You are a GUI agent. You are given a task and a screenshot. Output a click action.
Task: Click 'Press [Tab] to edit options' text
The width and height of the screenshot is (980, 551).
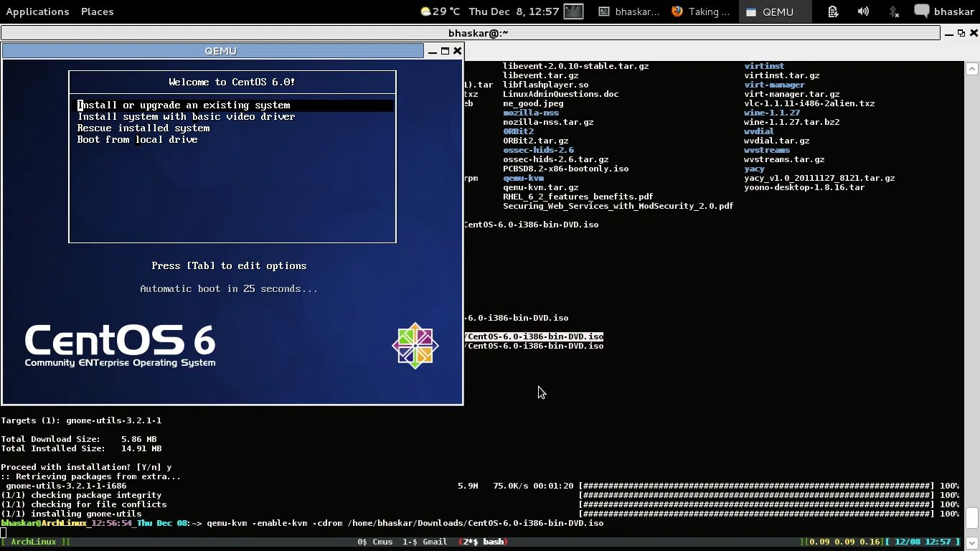[229, 265]
